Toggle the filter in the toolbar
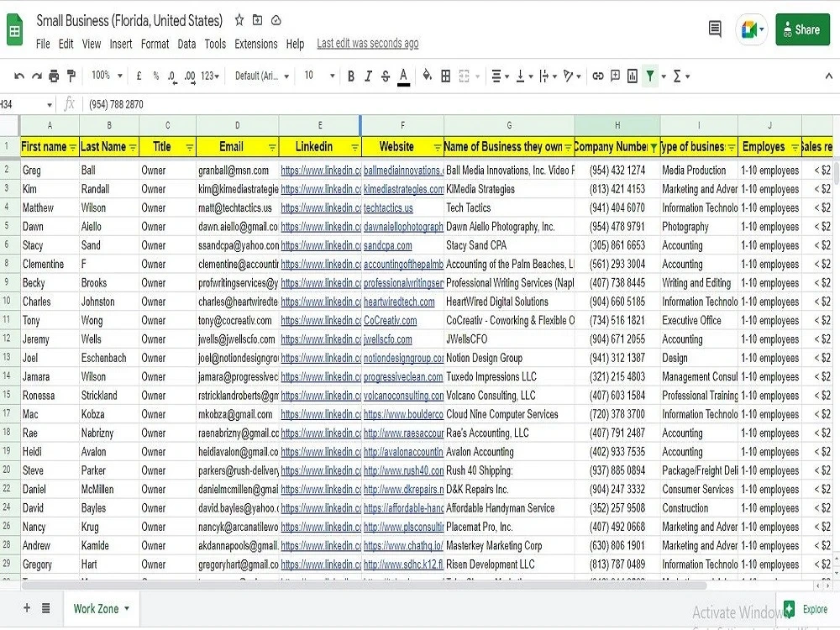Viewport: 840px width, 630px height. [x=650, y=76]
